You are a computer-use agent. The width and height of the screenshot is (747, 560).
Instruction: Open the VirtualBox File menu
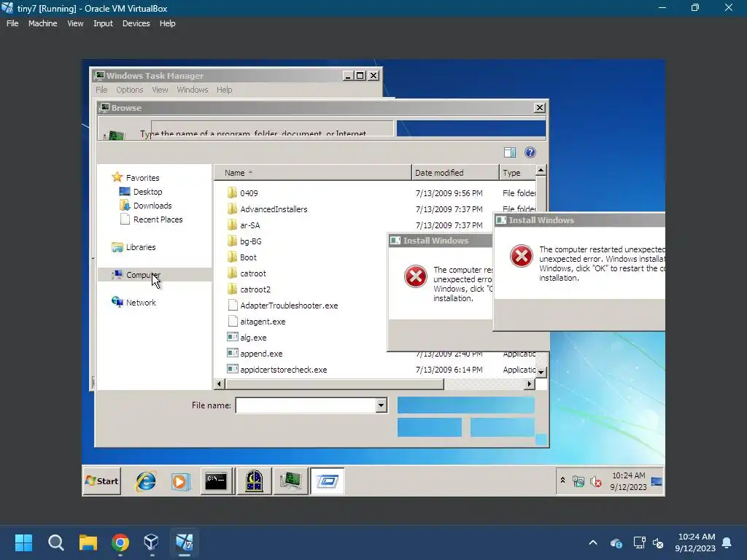coord(12,23)
